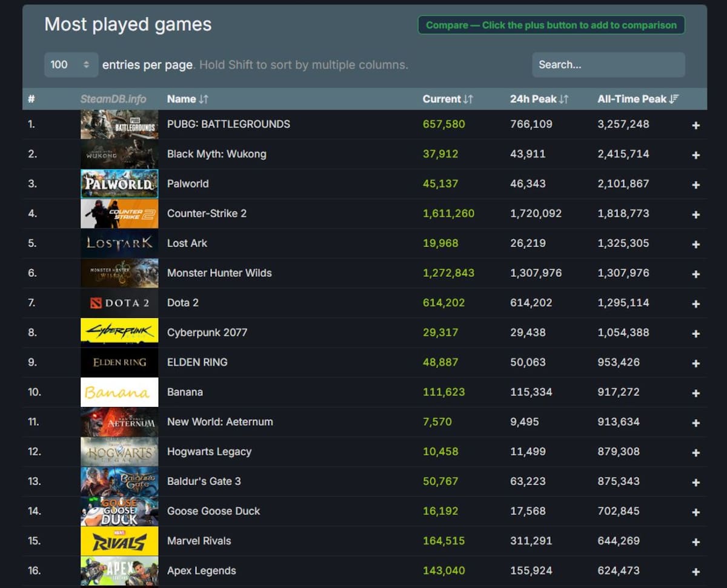Screen dimensions: 727x588
Task: Select the current value 657,580
Action: coord(444,124)
